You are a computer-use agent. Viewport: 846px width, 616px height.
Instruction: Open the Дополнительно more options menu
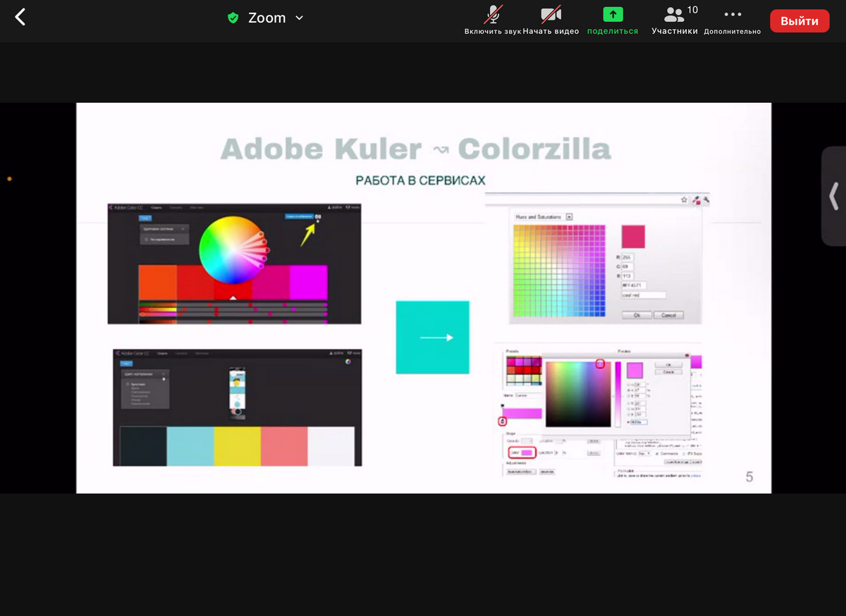click(732, 20)
